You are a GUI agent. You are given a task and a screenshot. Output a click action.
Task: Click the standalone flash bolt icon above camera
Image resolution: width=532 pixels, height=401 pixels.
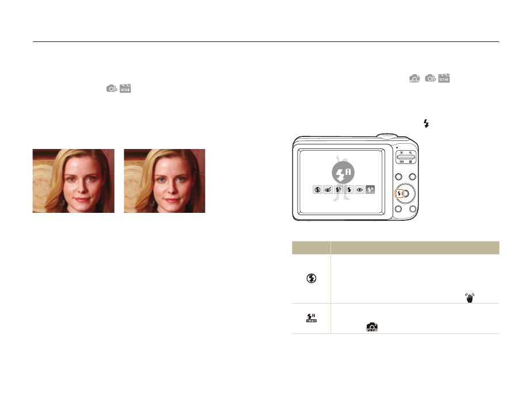click(426, 123)
